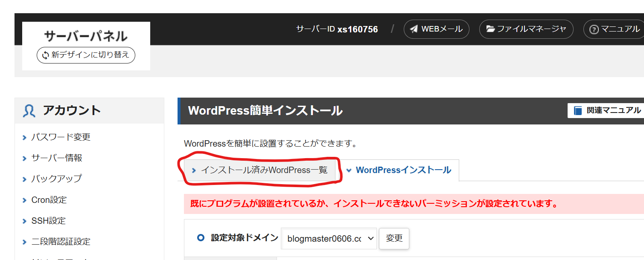Screen dimensions: 644x260
Task: Switch to インストール済みWordPress一覧 tab
Action: click(x=260, y=170)
